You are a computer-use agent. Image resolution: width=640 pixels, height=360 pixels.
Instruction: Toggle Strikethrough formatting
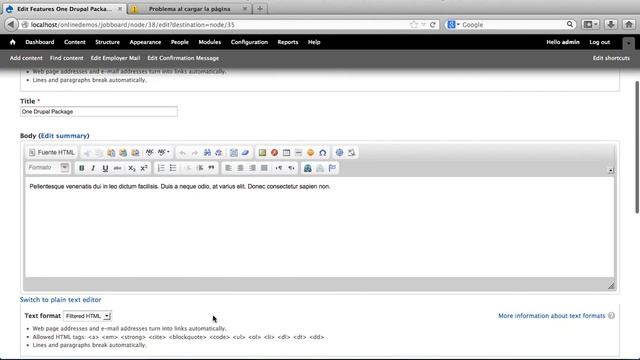[x=118, y=168]
